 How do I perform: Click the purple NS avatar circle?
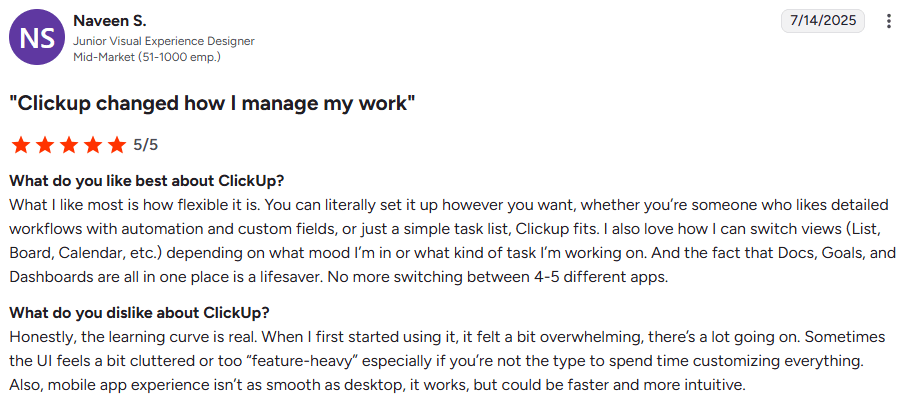click(x=37, y=37)
